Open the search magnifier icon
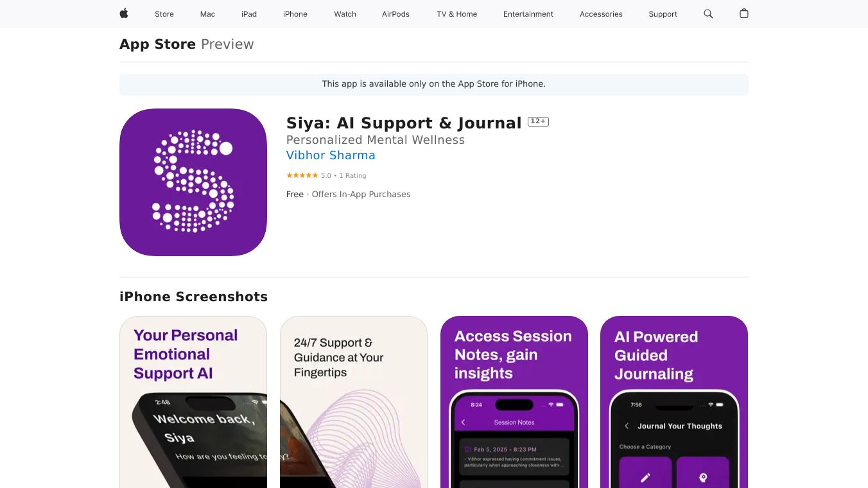This screenshot has width=868, height=488. pos(708,13)
